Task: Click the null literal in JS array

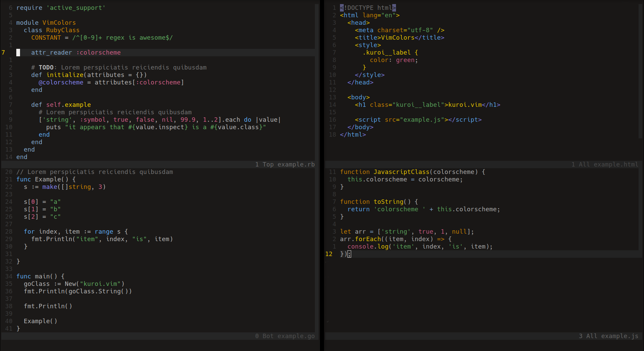Action: click(459, 232)
